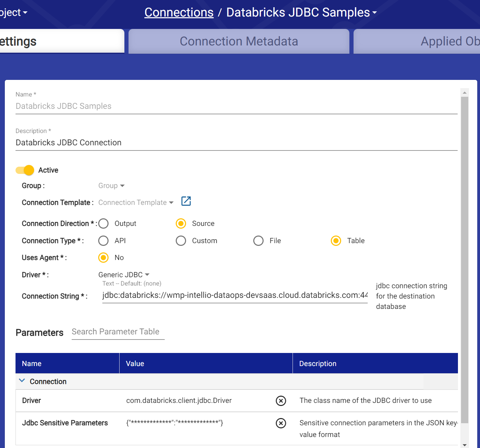Select Output connection direction

[103, 223]
